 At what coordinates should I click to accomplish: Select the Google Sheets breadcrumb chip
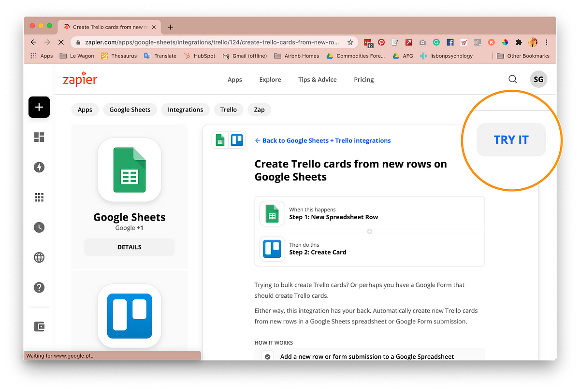(130, 110)
